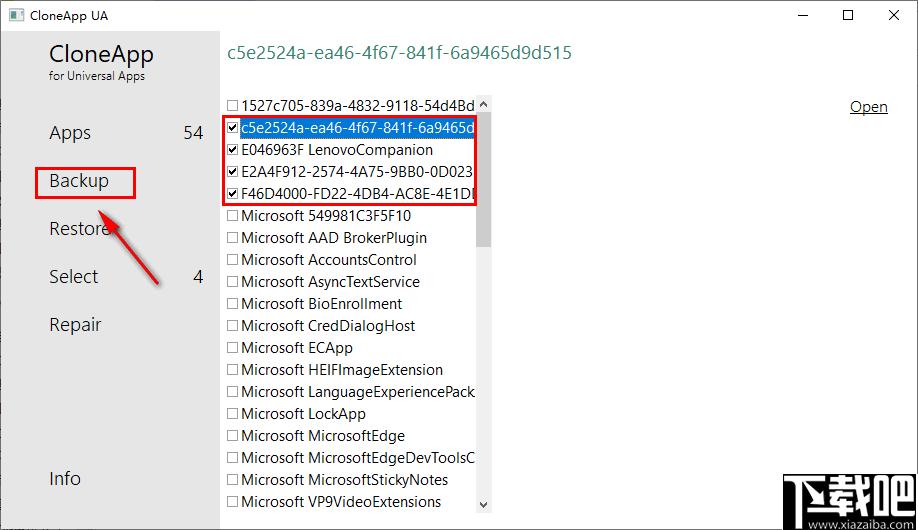Select Microsoft CredDialogHost text row

pos(328,326)
